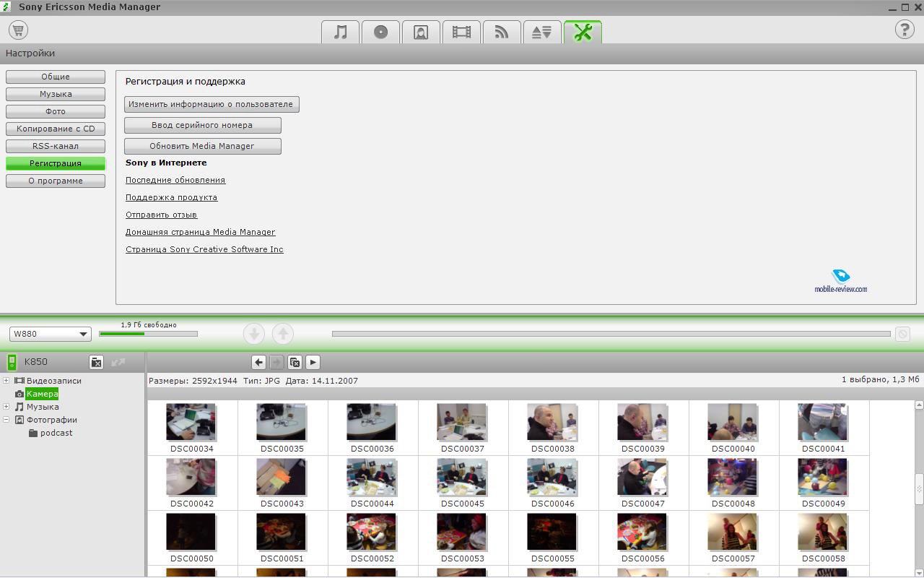Click the download arrow transfer button

click(254, 334)
